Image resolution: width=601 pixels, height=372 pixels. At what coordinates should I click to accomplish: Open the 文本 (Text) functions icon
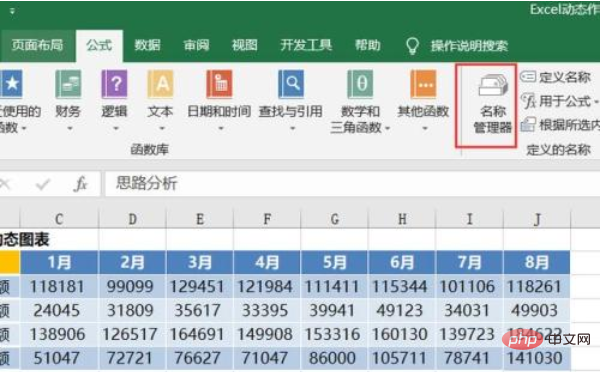[160, 84]
